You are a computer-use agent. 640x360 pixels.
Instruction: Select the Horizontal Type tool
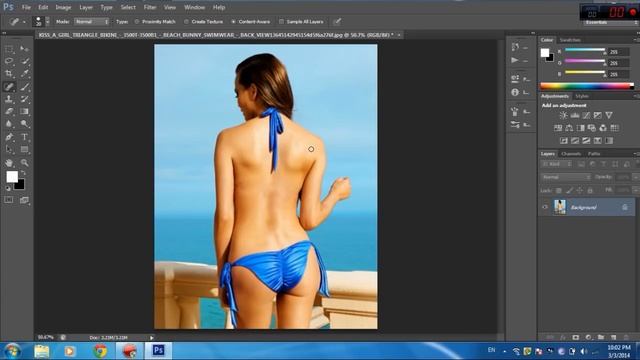click(24, 137)
